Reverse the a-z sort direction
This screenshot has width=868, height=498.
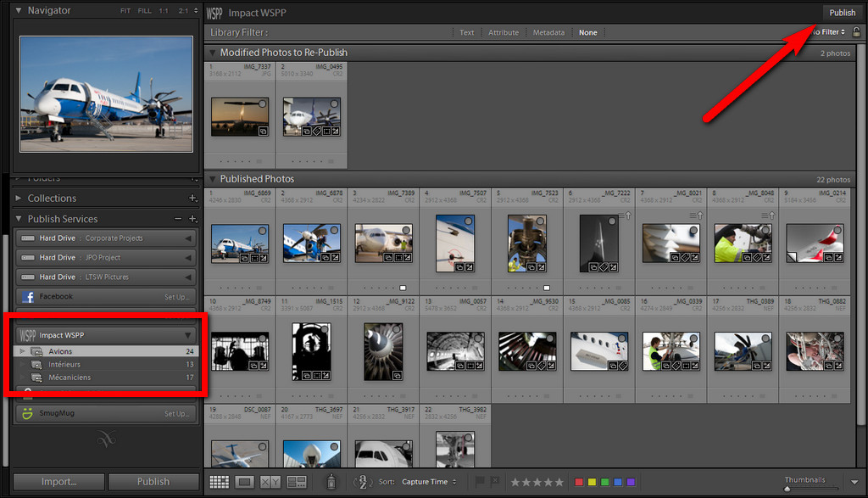point(362,482)
